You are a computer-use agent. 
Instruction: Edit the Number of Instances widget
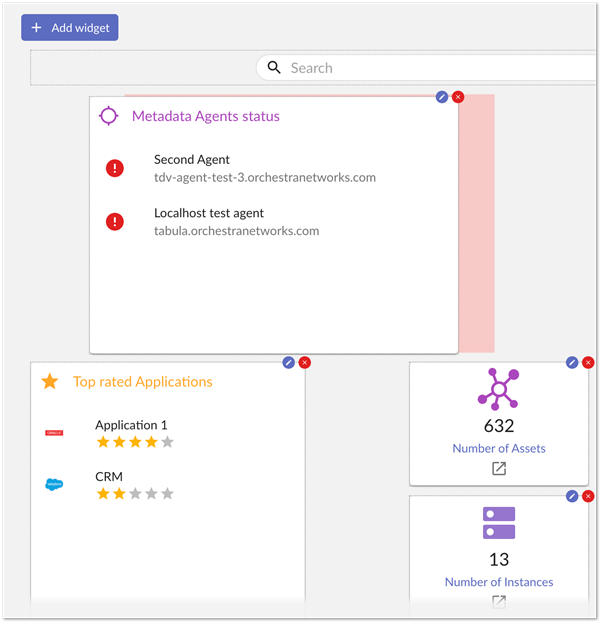(x=572, y=496)
